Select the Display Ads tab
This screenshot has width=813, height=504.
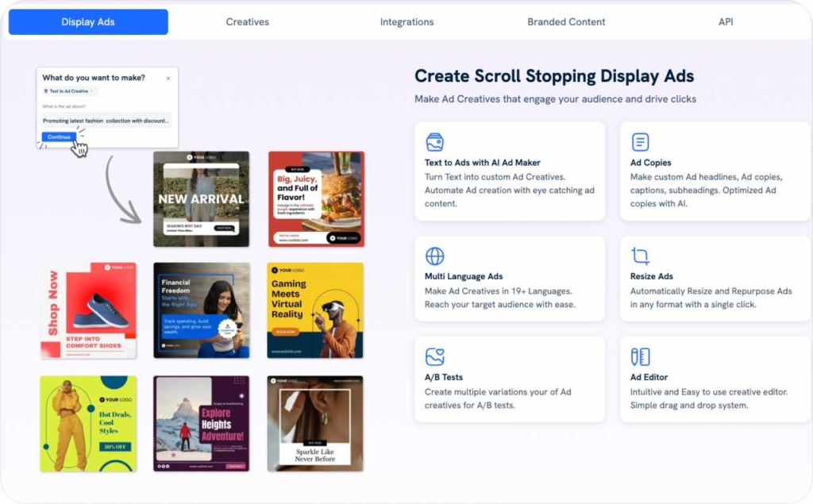click(x=87, y=21)
